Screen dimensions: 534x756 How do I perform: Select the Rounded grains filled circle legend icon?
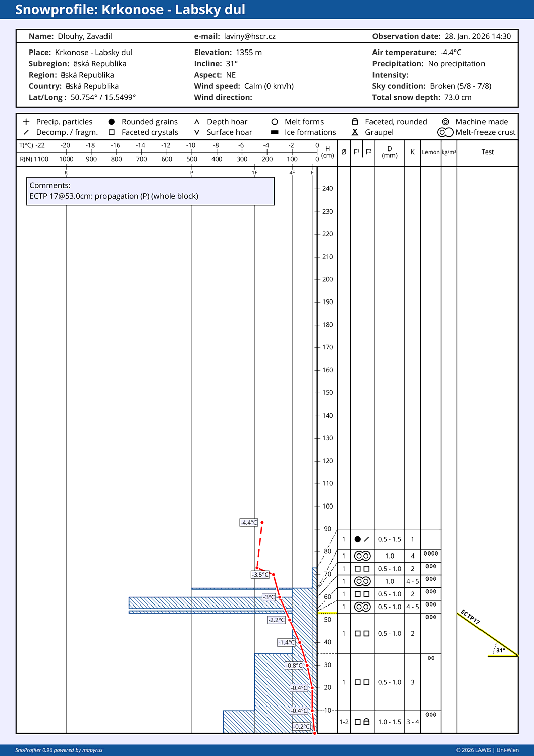click(112, 122)
